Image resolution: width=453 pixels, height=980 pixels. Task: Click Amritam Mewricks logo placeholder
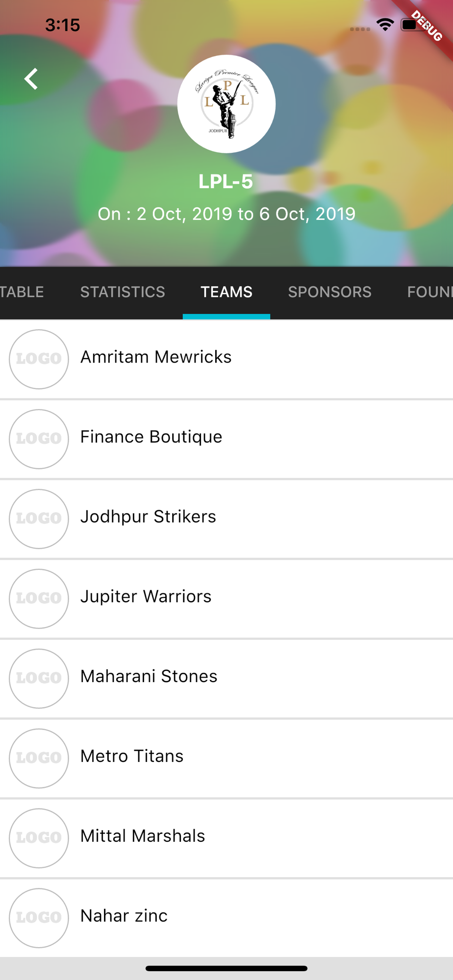point(39,359)
